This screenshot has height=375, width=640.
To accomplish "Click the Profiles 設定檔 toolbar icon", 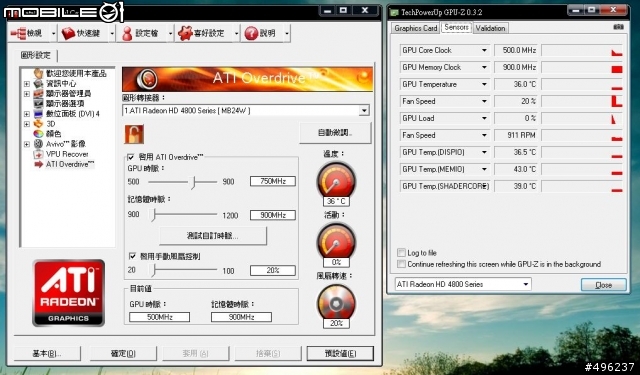I will (127, 33).
